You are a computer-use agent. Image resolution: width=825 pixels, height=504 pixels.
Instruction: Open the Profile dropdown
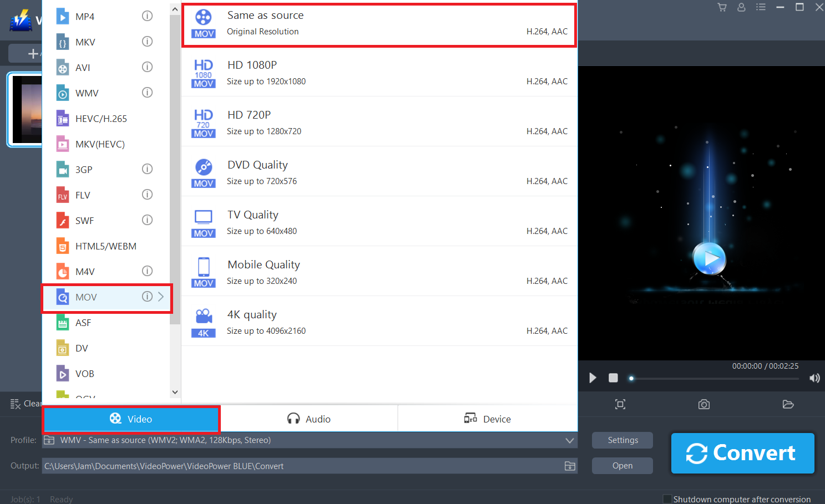coord(569,440)
